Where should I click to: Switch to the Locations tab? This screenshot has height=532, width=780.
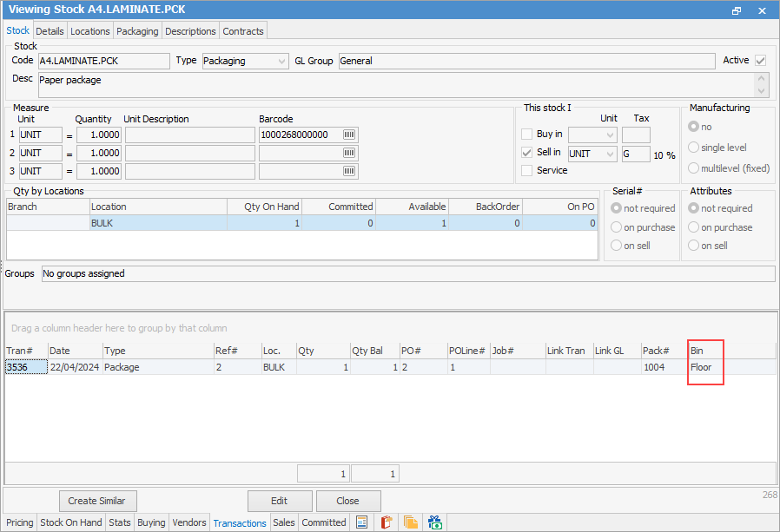[x=90, y=31]
